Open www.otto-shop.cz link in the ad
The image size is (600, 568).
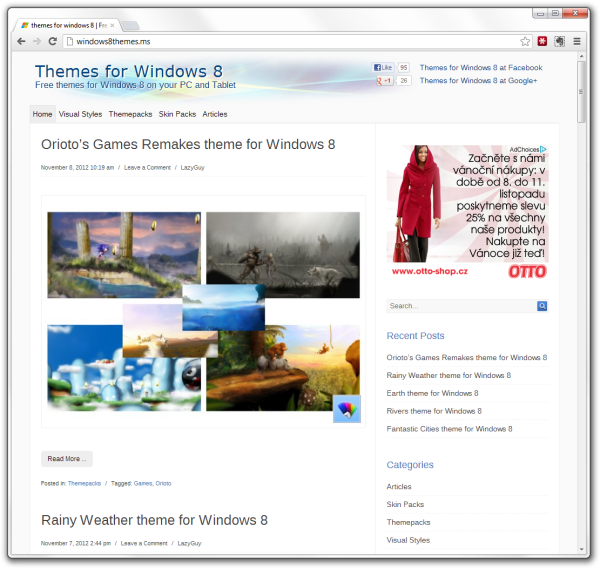[430, 271]
